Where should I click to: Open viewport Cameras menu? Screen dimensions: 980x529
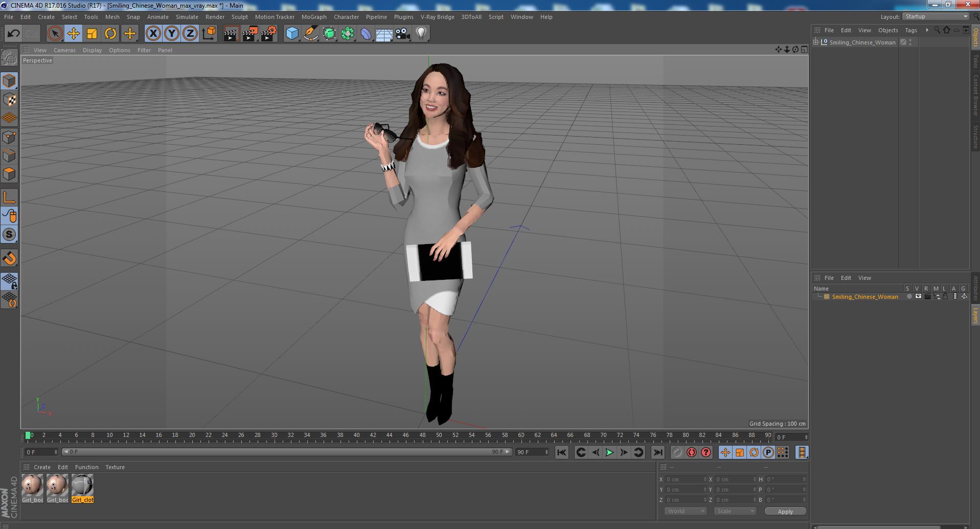pos(64,50)
